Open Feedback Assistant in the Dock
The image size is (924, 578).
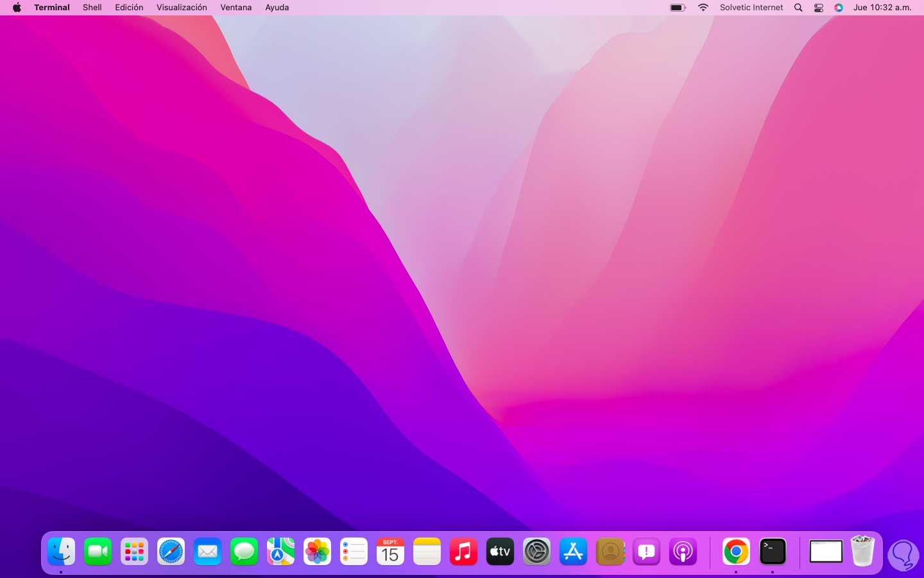pos(646,552)
